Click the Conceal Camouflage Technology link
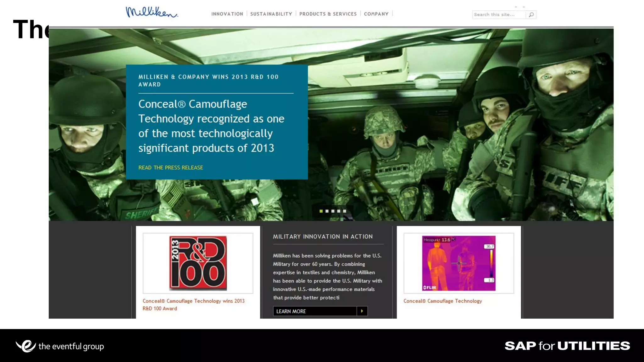The width and height of the screenshot is (644, 362). 442,301
